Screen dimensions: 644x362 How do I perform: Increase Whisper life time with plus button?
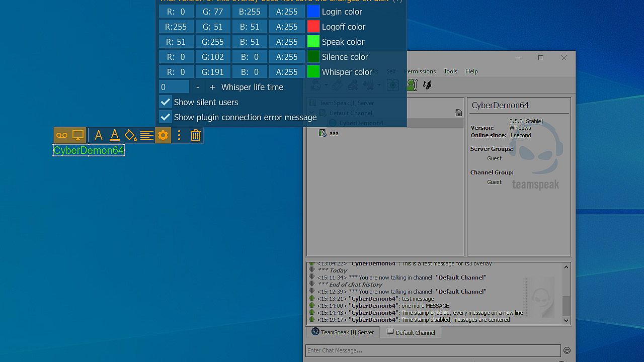[212, 87]
